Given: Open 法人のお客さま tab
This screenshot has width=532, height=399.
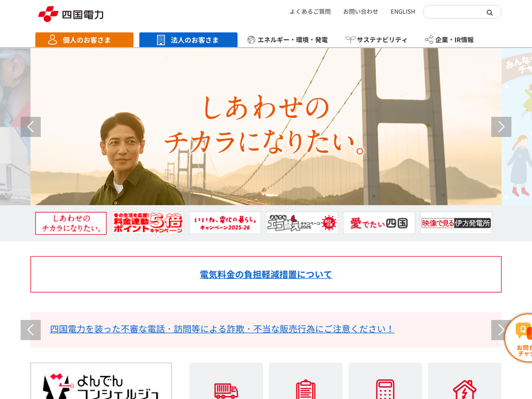Looking at the screenshot, I should 188,40.
